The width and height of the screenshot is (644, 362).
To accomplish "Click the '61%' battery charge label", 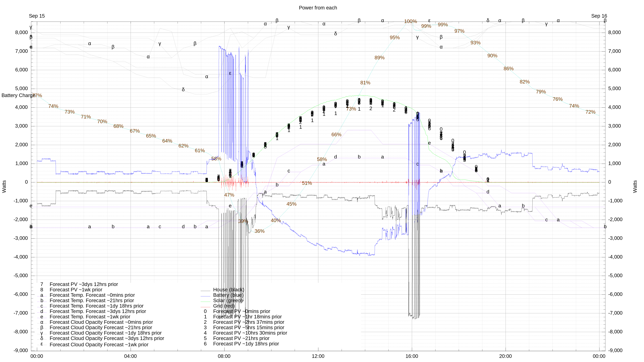I will click(200, 151).
